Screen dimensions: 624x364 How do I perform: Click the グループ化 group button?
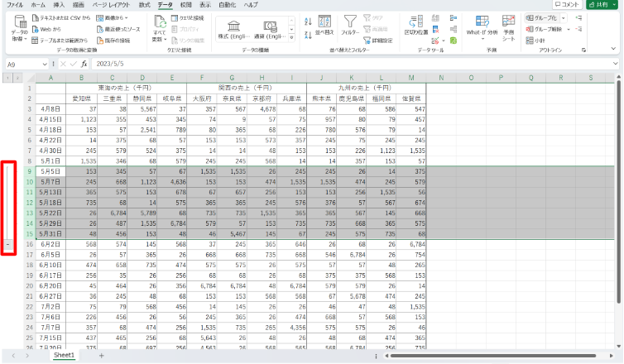click(542, 18)
